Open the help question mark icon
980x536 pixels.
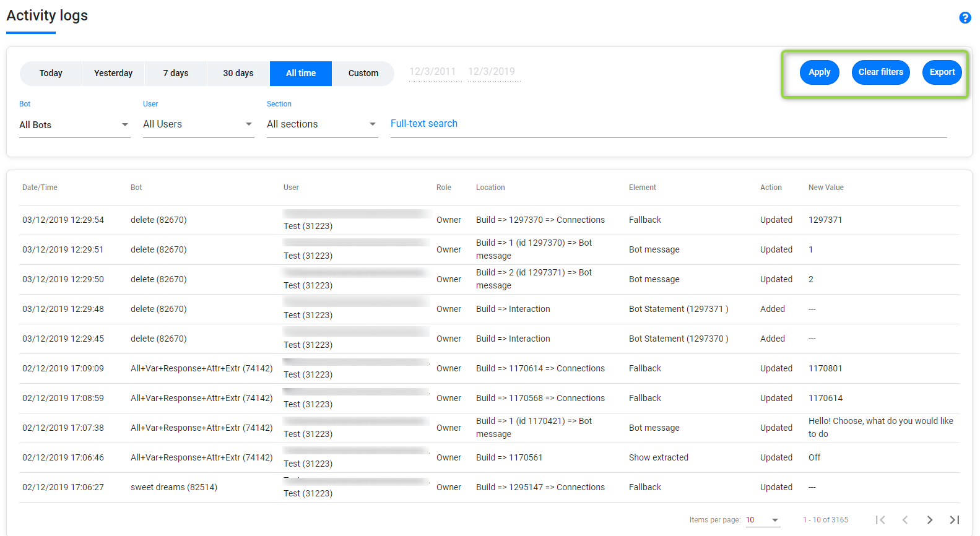click(x=965, y=18)
